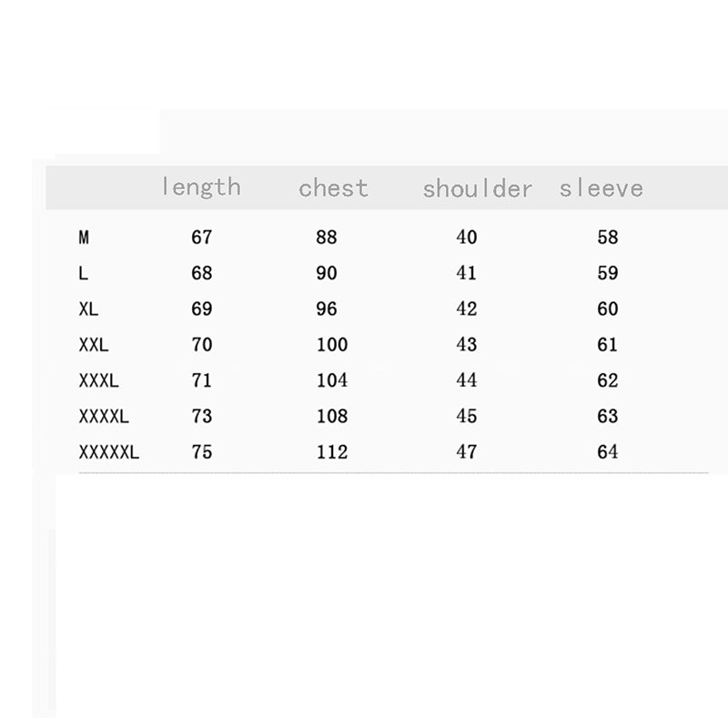The width and height of the screenshot is (728, 728).
Task: Click chest value 88 for size M
Action: point(326,238)
